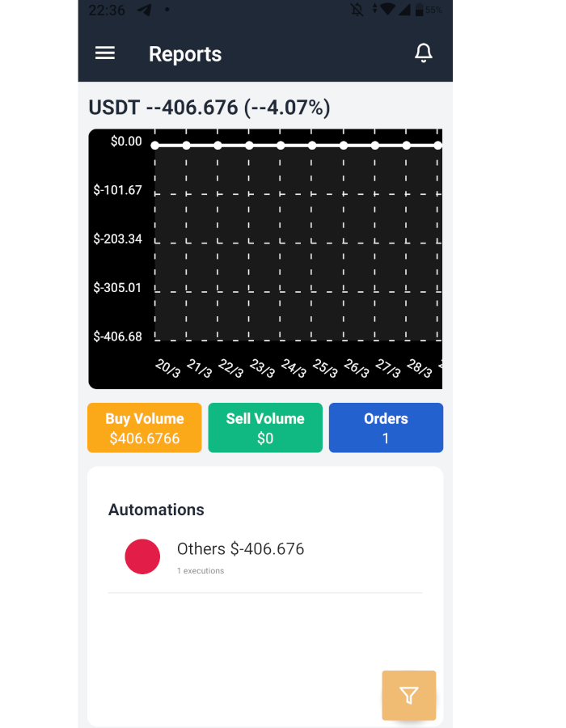Tap the Automations section heading
The image size is (566, 728).
[156, 510]
